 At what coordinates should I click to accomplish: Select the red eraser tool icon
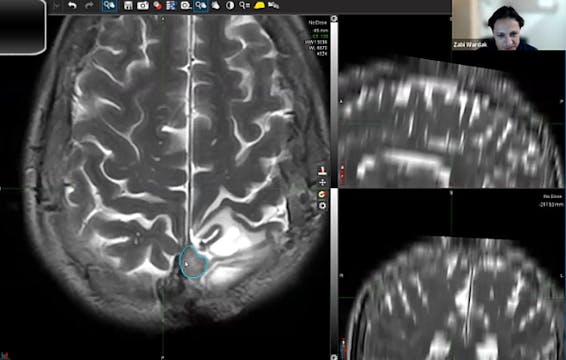(x=157, y=5)
